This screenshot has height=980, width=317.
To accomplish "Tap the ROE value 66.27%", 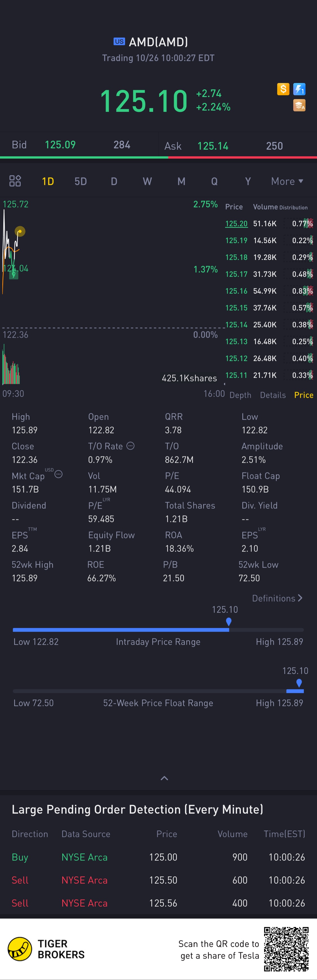I will coord(102,578).
